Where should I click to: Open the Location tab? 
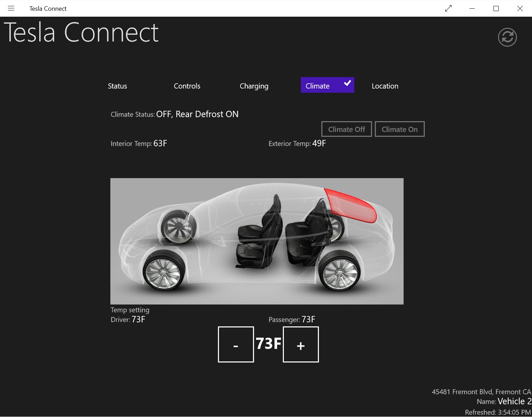pyautogui.click(x=385, y=86)
